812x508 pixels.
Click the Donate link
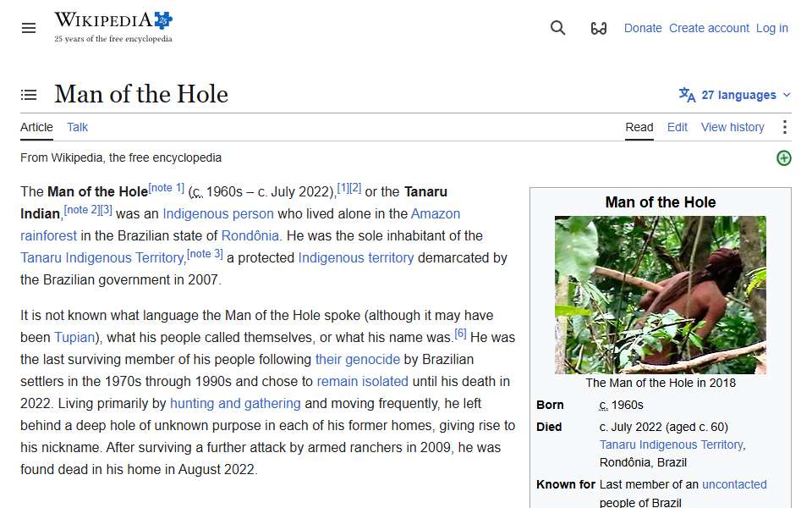coord(643,28)
